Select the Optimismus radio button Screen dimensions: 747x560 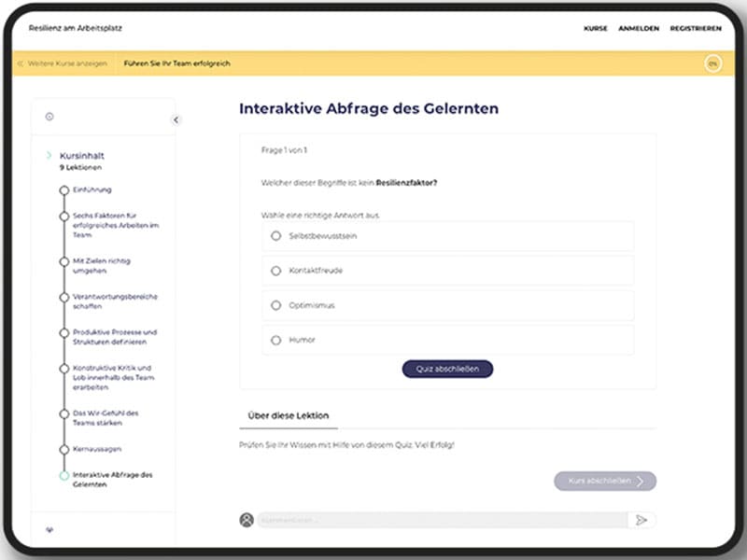pos(275,305)
